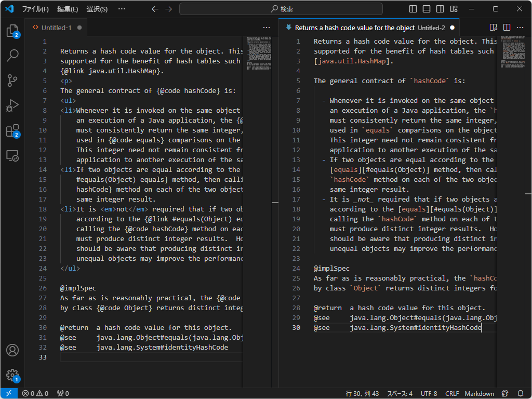Split the Untitled-2 editor

(x=506, y=27)
